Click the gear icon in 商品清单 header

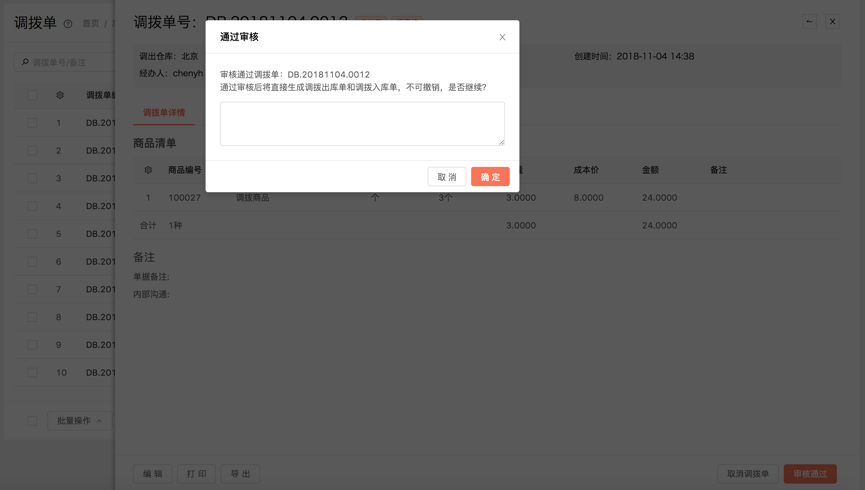point(148,170)
